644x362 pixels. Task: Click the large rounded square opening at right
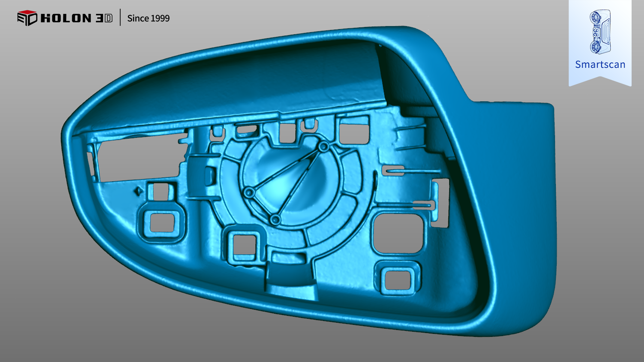(398, 233)
